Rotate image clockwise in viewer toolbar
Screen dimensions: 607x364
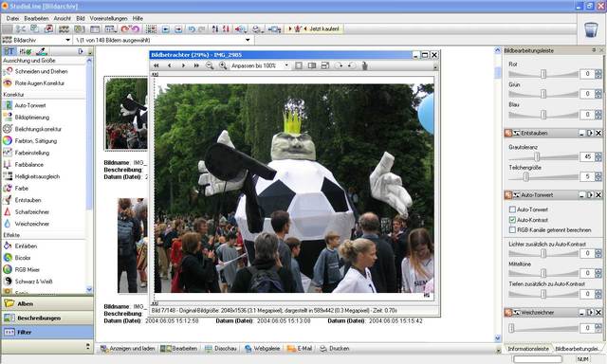click(339, 65)
